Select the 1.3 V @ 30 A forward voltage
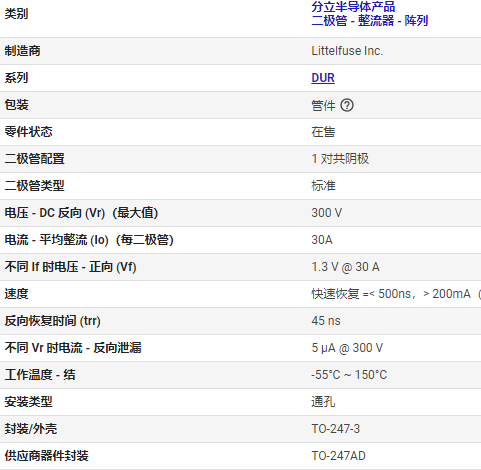The height and width of the screenshot is (470, 481). 345,267
